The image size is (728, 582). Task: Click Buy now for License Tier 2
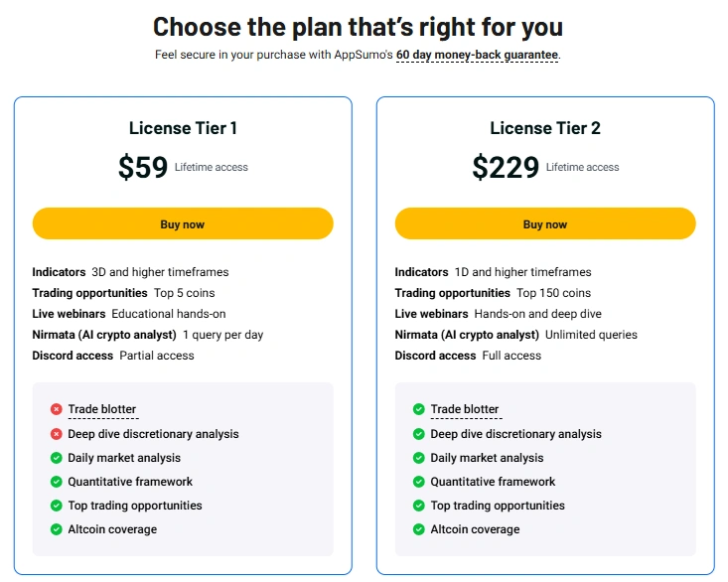tap(545, 223)
